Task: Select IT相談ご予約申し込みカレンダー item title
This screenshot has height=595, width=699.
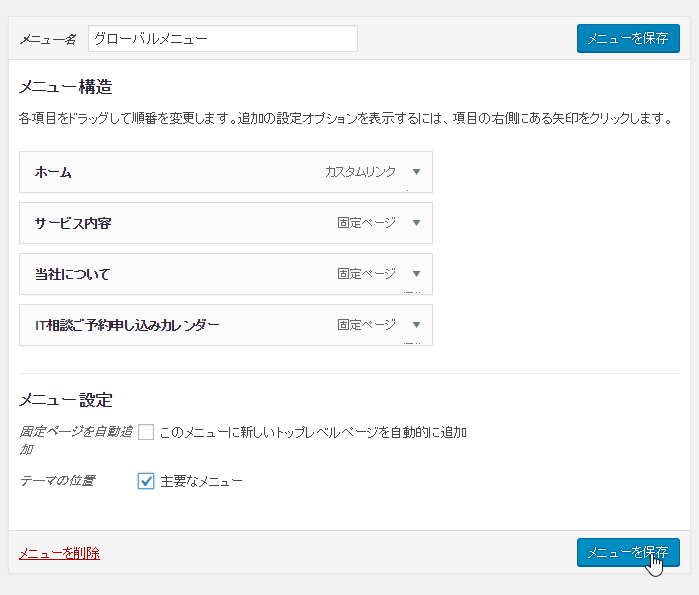Action: [127, 325]
